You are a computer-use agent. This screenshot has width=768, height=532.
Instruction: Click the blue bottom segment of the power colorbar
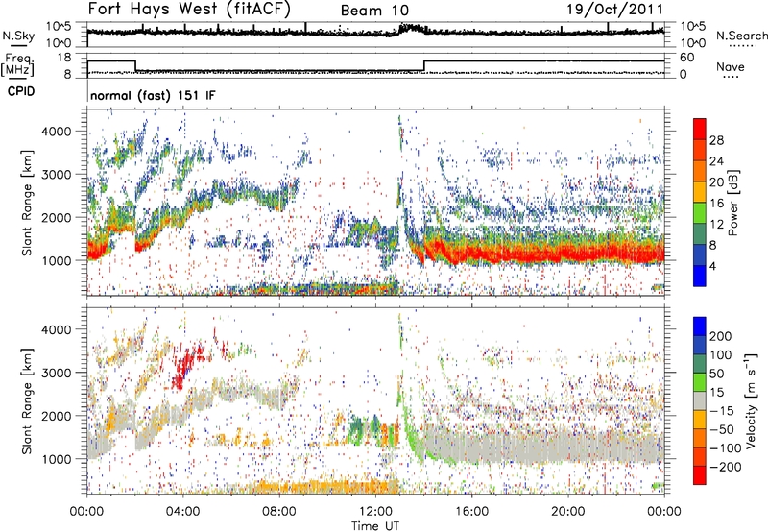[x=700, y=276]
